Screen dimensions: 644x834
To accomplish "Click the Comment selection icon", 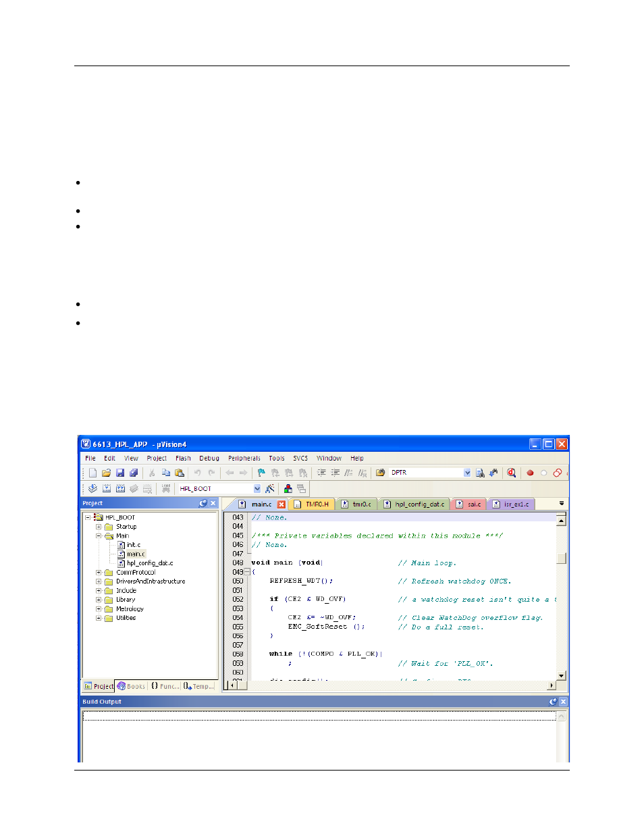I will tap(348, 473).
